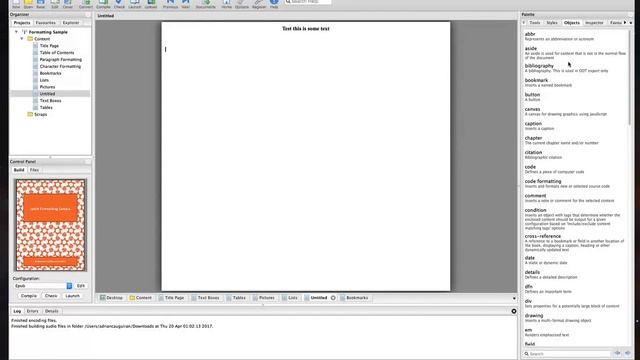This screenshot has width=640, height=360.
Task: Switch to the Inspector palette tab
Action: coord(594,23)
